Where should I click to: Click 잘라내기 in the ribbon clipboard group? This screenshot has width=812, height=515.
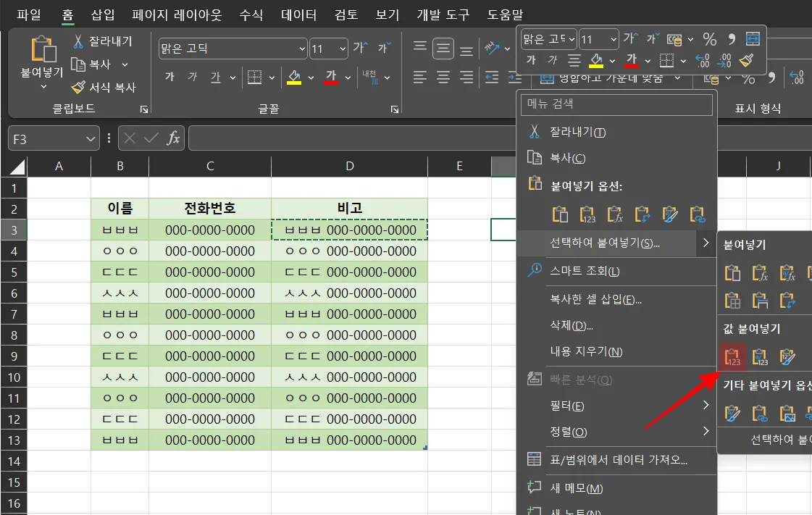tap(103, 41)
